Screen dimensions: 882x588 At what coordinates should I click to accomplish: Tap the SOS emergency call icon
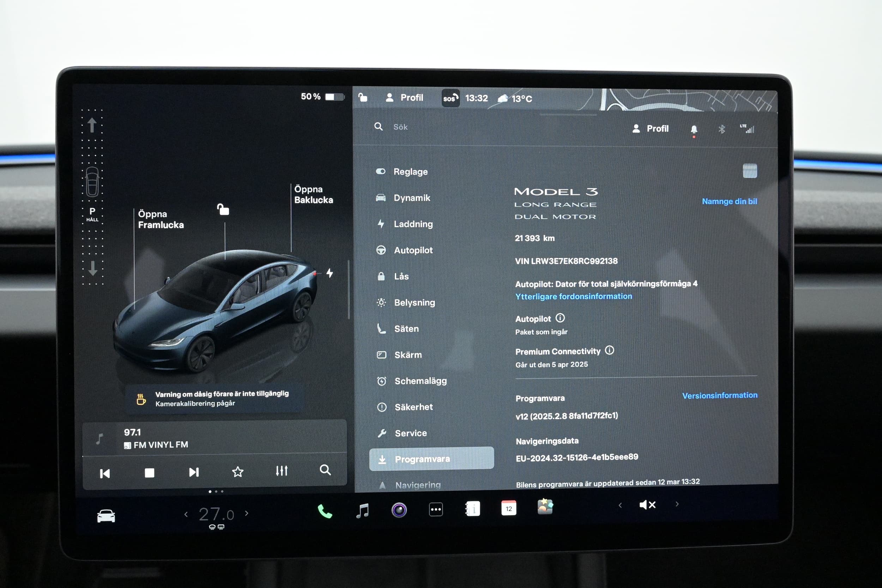pyautogui.click(x=451, y=98)
